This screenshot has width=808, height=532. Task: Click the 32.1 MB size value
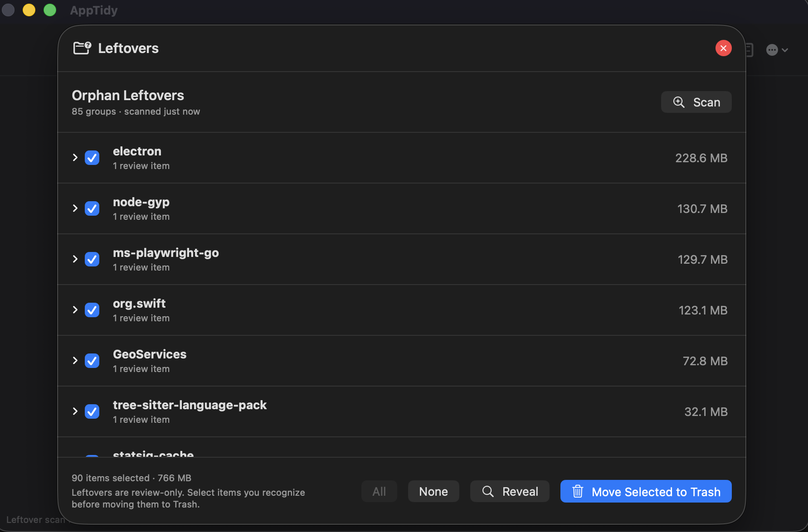click(706, 412)
